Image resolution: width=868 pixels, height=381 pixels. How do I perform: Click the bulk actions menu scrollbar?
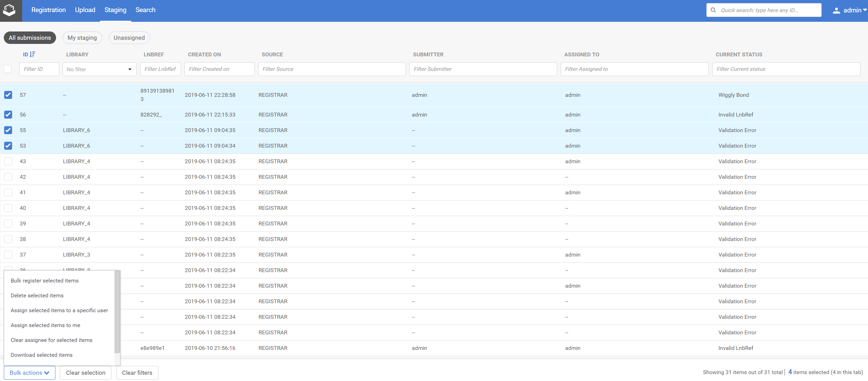coord(117,311)
